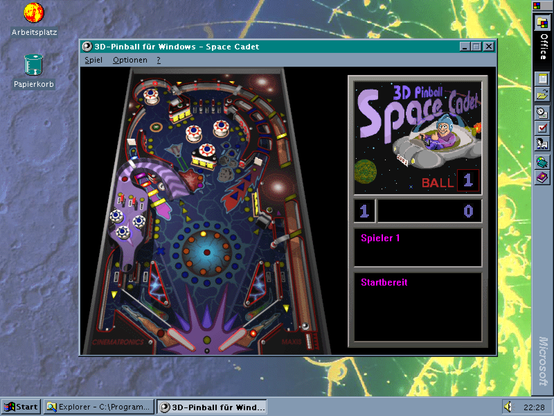The width and height of the screenshot is (554, 416).
Task: Select the Papierkorb recycle bin icon
Action: (34, 71)
